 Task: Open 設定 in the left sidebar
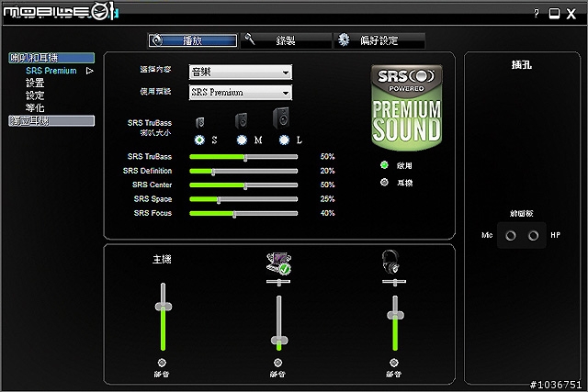(35, 95)
